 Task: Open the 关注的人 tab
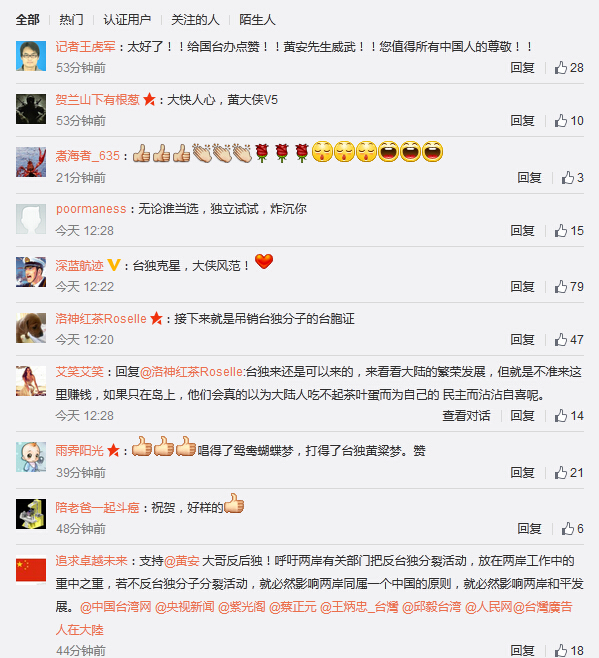pyautogui.click(x=195, y=20)
